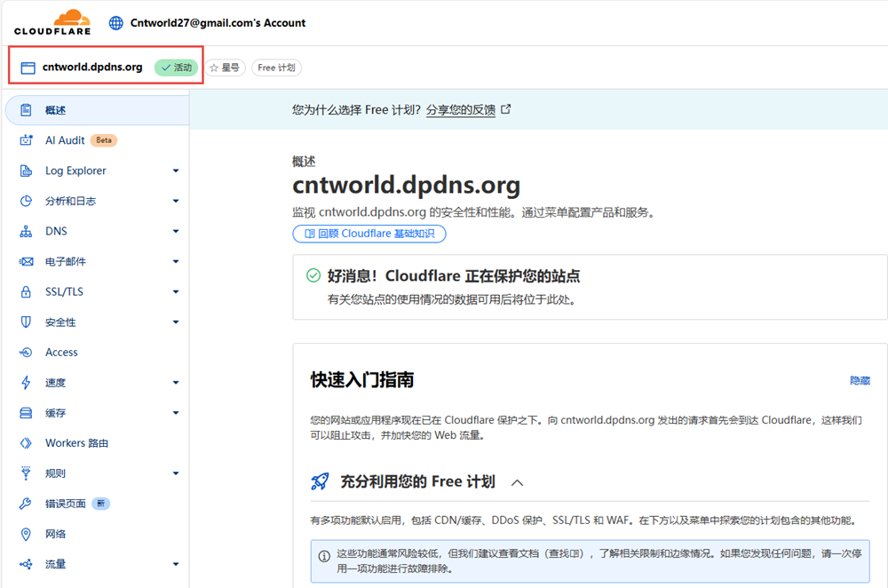Click the DNS network tree icon
The width and height of the screenshot is (888, 588).
coord(26,231)
